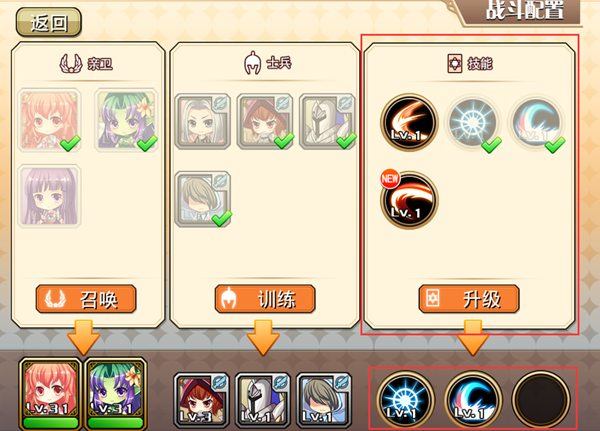Screen dimensions: 600x431
Task: Deselect the white knight soldier card
Action: (x=327, y=121)
